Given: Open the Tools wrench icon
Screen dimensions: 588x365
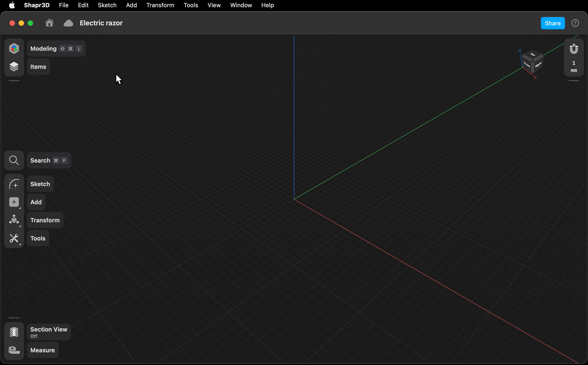Looking at the screenshot, I should pyautogui.click(x=14, y=238).
